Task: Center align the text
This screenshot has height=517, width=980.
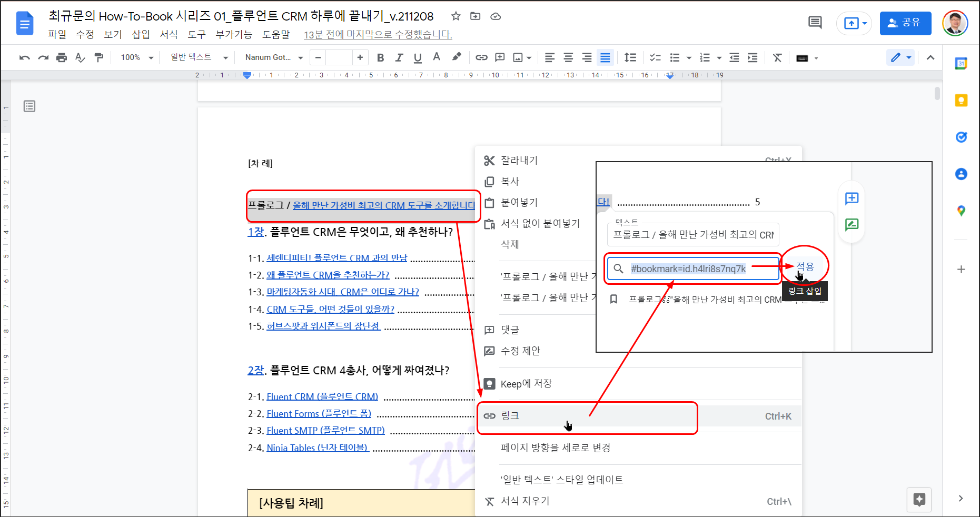Action: click(x=568, y=58)
